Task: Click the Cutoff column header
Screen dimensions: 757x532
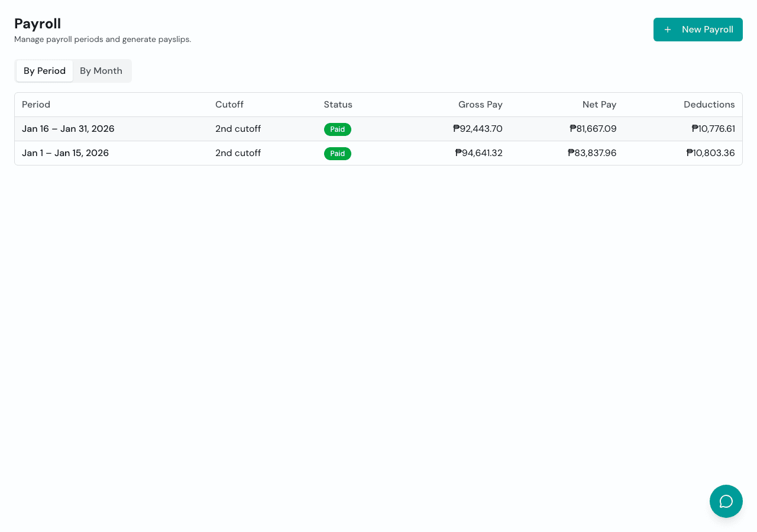Action: pos(229,105)
